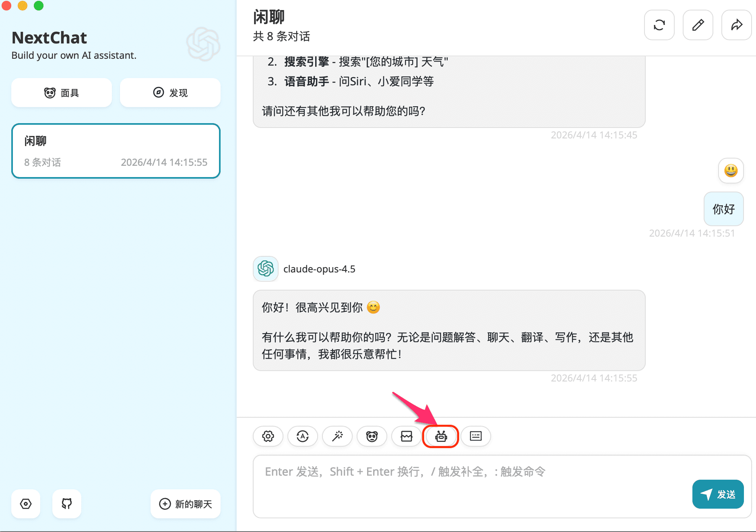Open chat settings with the gear icon
This screenshot has height=532, width=756.
tap(268, 436)
